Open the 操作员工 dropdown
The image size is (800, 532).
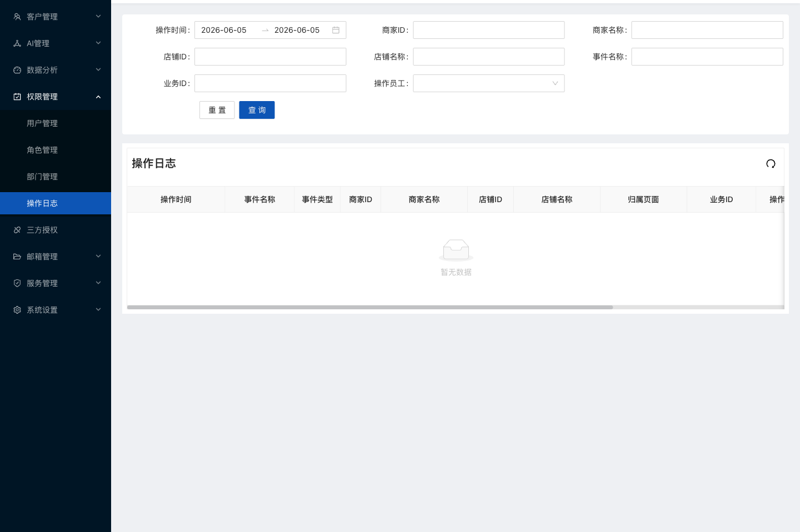point(489,83)
